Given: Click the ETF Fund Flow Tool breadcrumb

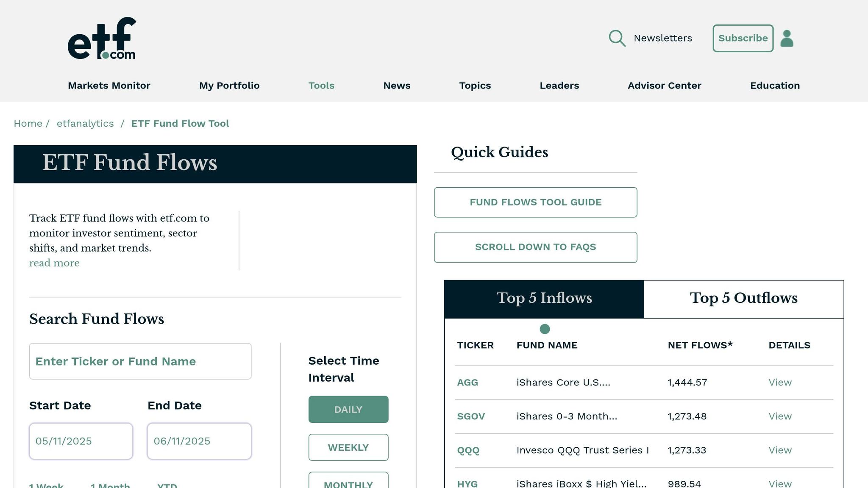Looking at the screenshot, I should click(x=180, y=123).
